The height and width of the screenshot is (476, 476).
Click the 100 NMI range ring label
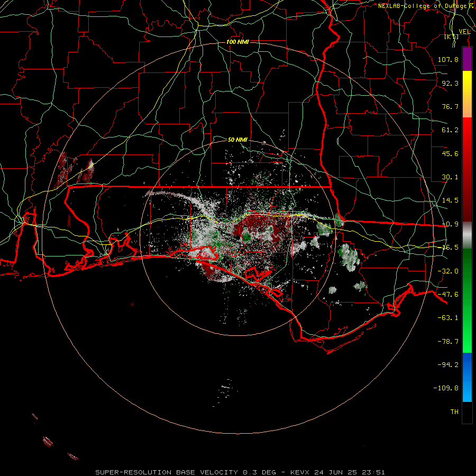(237, 42)
